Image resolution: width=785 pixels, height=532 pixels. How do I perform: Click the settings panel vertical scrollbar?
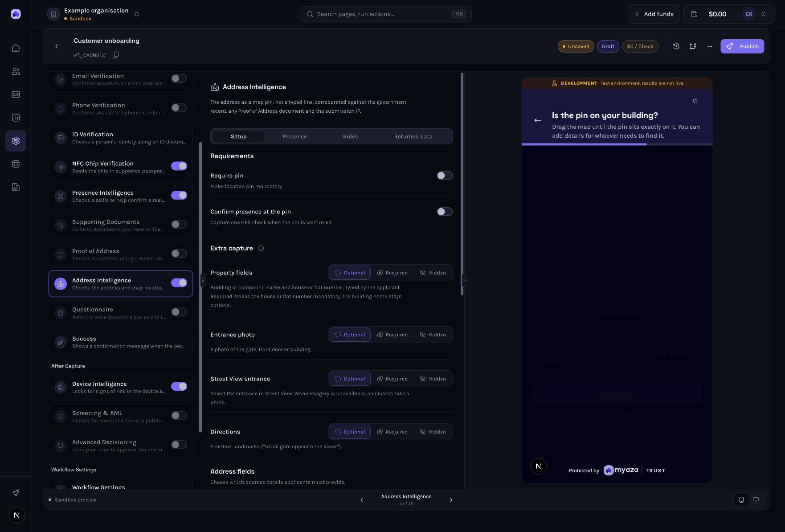462,184
